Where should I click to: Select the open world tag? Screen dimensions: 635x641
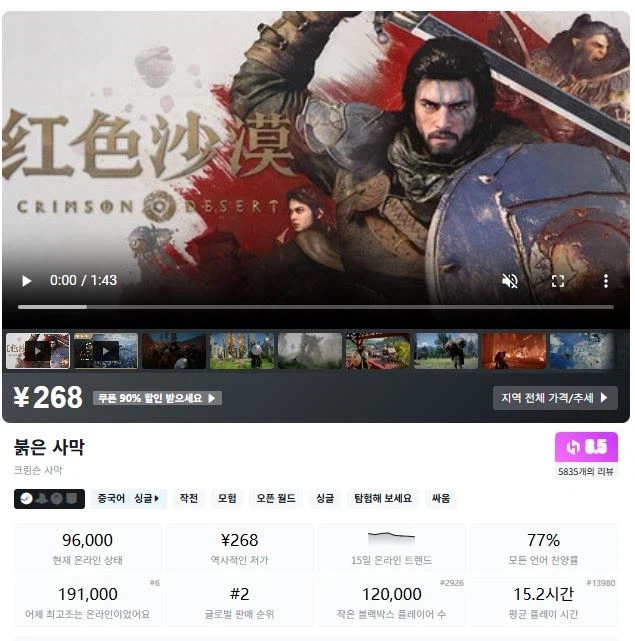pyautogui.click(x=276, y=498)
